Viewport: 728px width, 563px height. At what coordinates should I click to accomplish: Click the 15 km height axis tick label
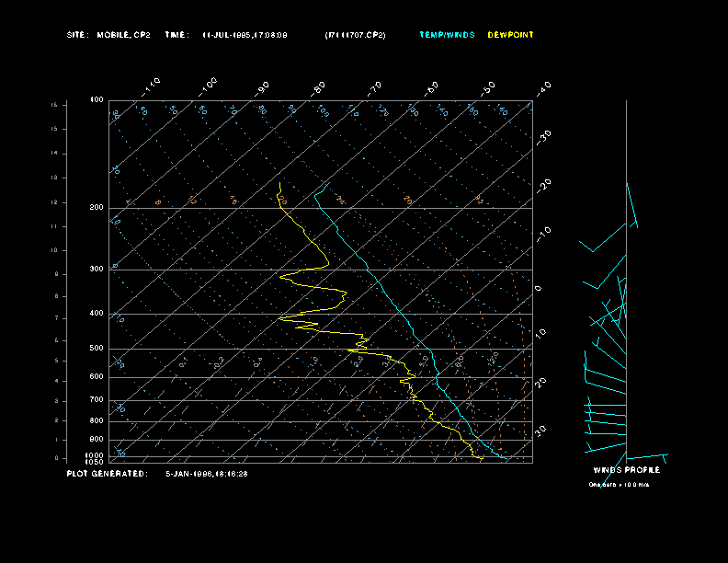coord(55,129)
